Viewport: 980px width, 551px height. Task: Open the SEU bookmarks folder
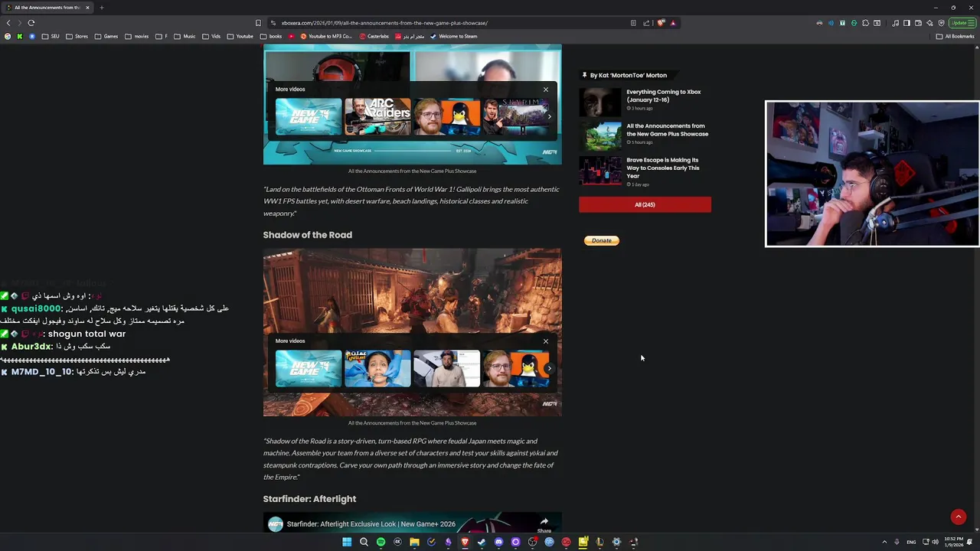pyautogui.click(x=51, y=36)
